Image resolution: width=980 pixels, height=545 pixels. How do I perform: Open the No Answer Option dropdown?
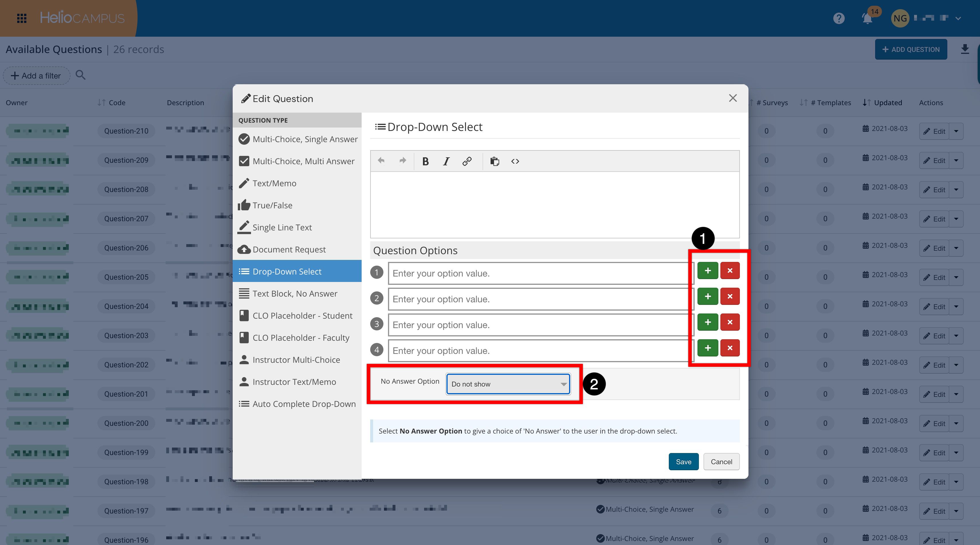click(508, 384)
